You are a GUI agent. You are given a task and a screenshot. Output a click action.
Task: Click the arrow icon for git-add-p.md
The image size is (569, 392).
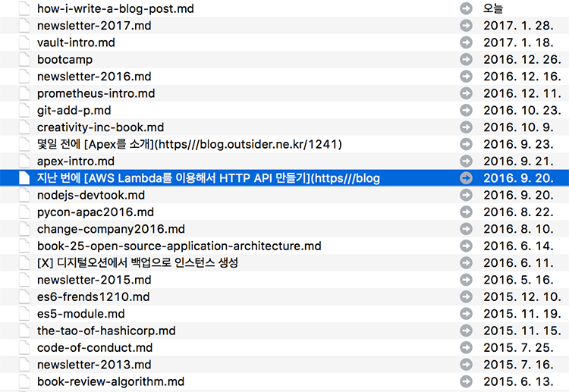tap(466, 110)
